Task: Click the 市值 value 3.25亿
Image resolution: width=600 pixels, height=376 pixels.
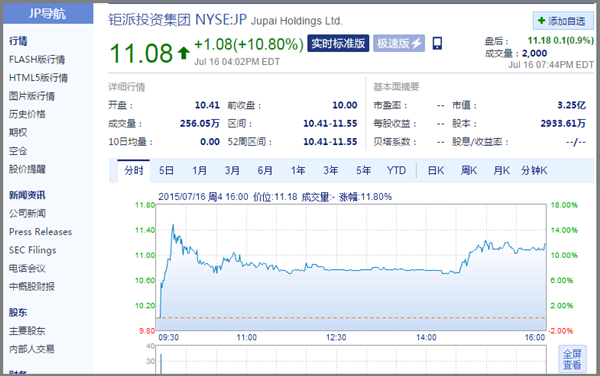Action: [571, 105]
